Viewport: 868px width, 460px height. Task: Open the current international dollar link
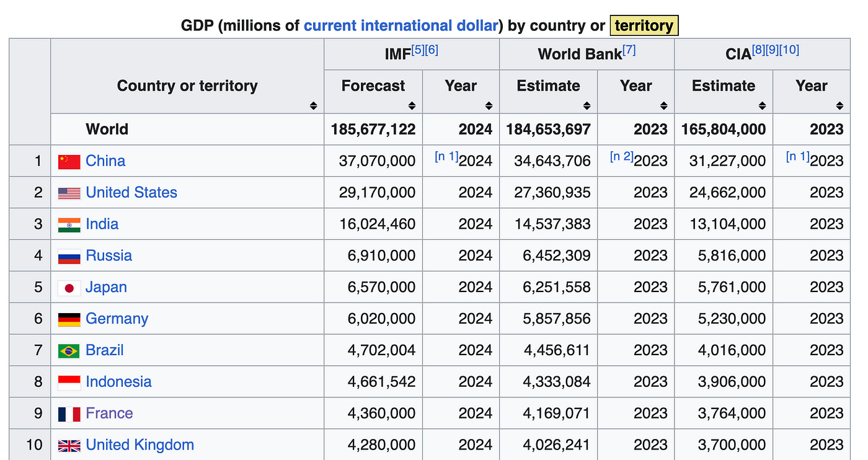(401, 25)
